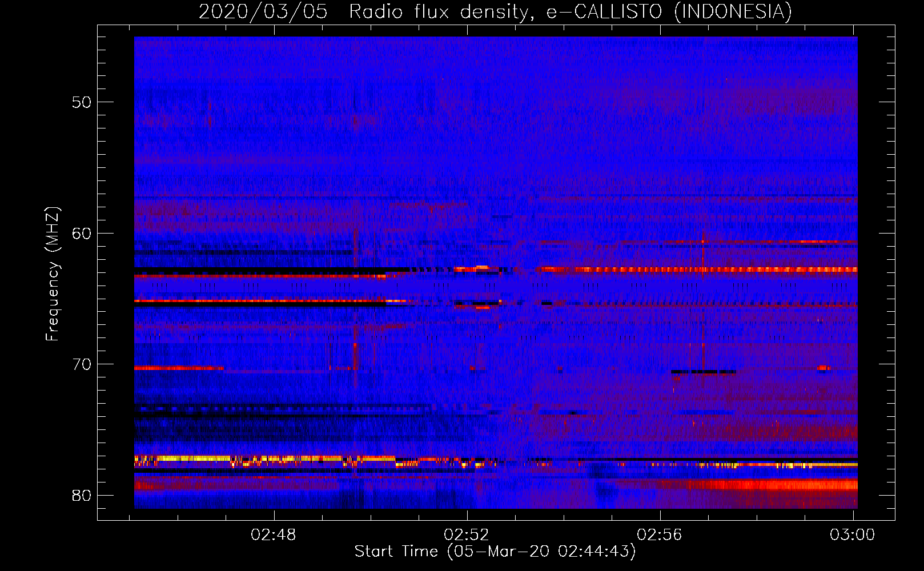Click the 02:56 time tick label
The image size is (924, 571).
pyautogui.click(x=660, y=534)
